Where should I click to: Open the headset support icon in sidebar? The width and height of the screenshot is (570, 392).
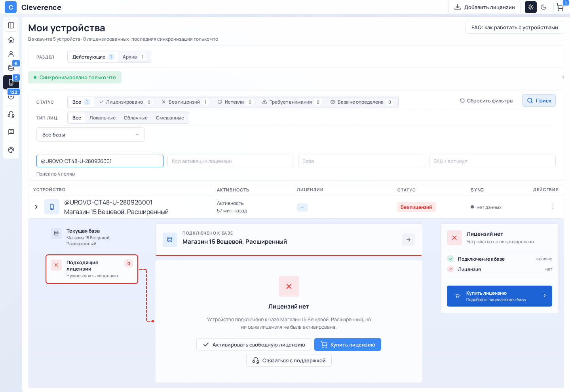11,114
